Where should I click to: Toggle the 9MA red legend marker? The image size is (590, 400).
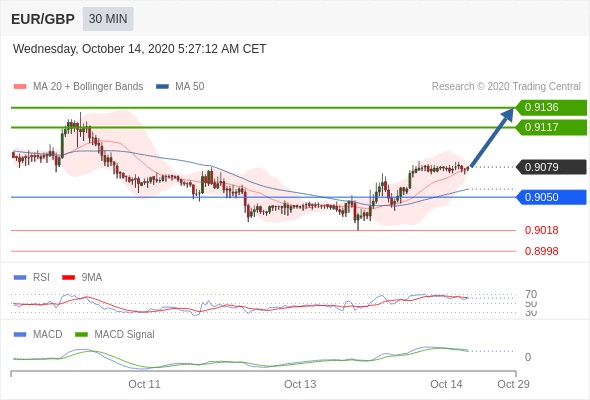point(68,278)
